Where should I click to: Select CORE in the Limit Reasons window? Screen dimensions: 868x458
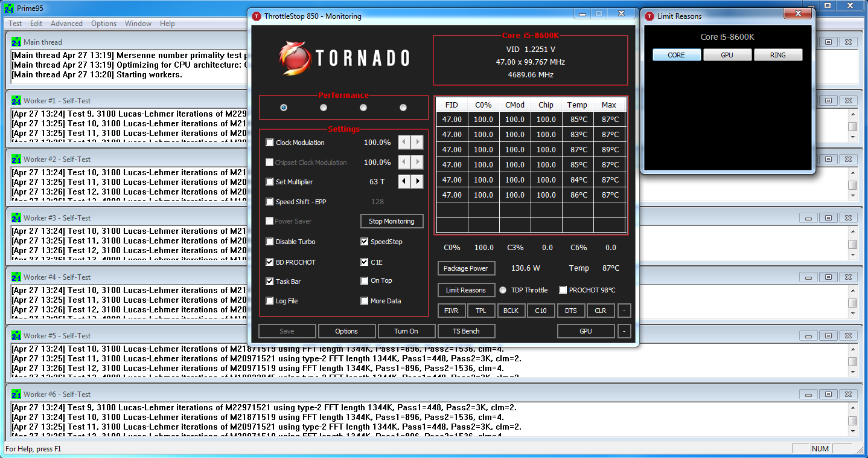677,55
